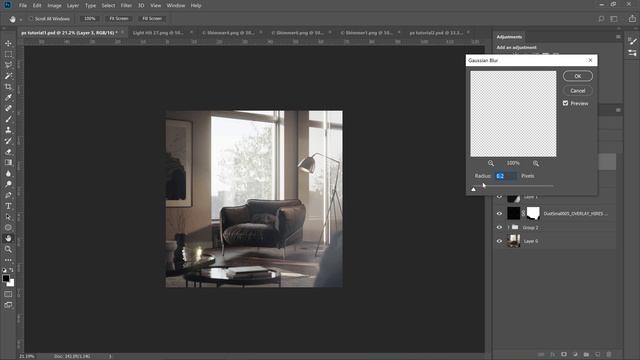Select the Eyedropper tool
Screen dimensions: 640x360
[8, 98]
